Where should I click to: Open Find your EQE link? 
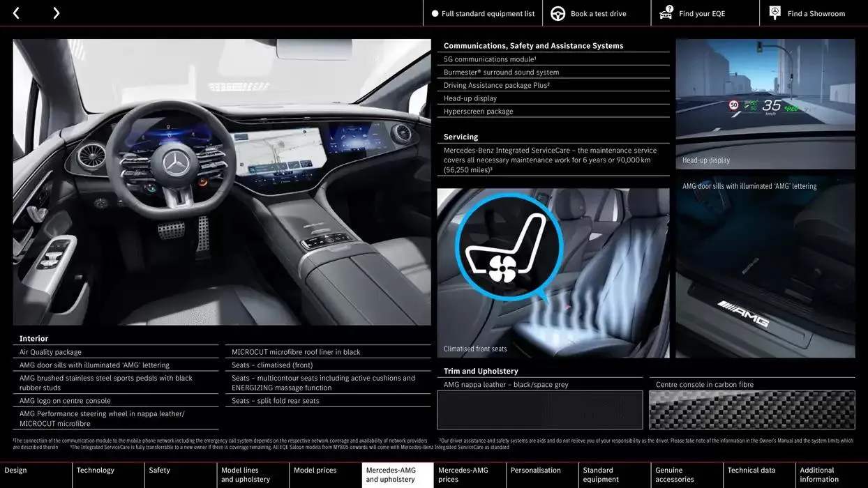click(x=705, y=13)
